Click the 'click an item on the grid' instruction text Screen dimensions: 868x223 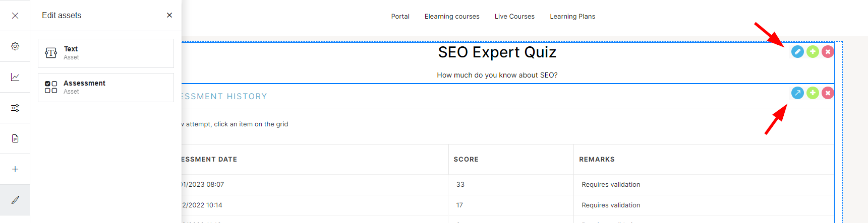(x=251, y=124)
